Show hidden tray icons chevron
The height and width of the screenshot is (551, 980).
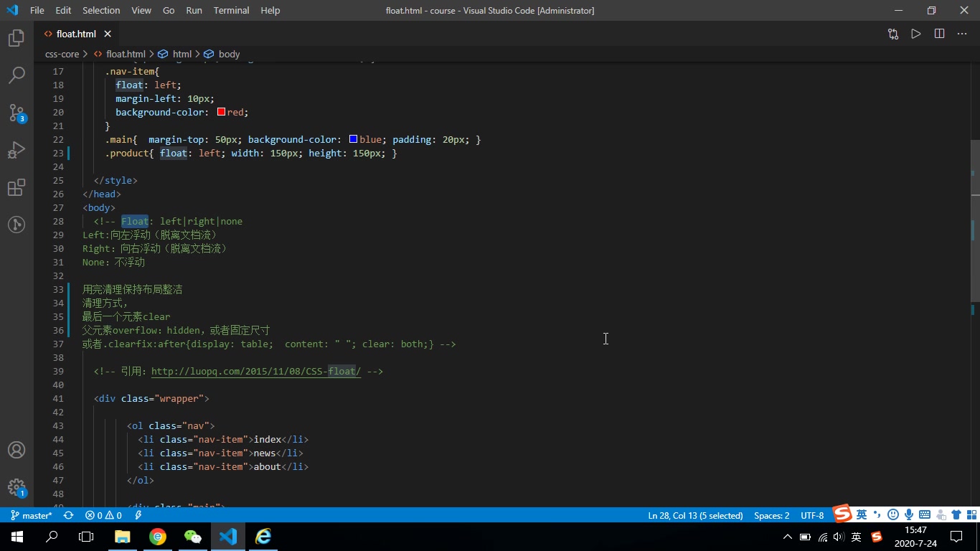click(x=788, y=537)
